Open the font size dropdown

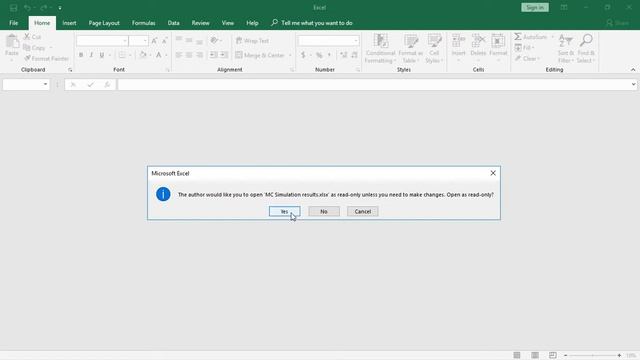(144, 41)
